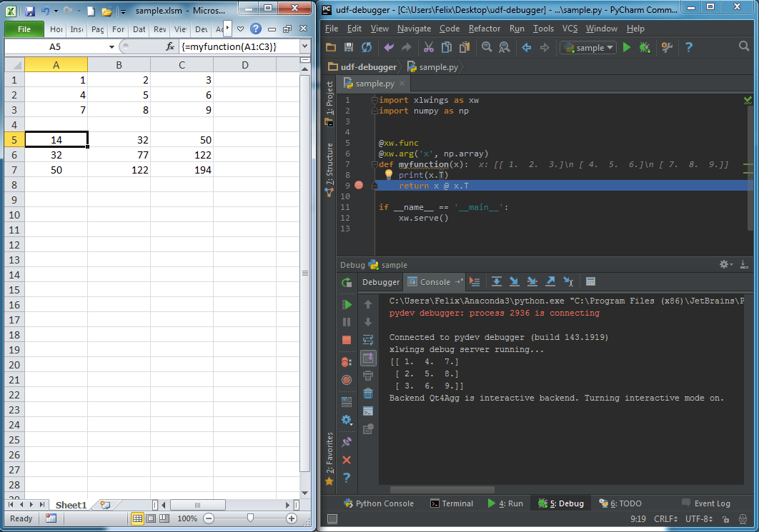Viewport: 759px width, 532px height.
Task: Open debug panel gear settings
Action: pyautogui.click(x=725, y=264)
